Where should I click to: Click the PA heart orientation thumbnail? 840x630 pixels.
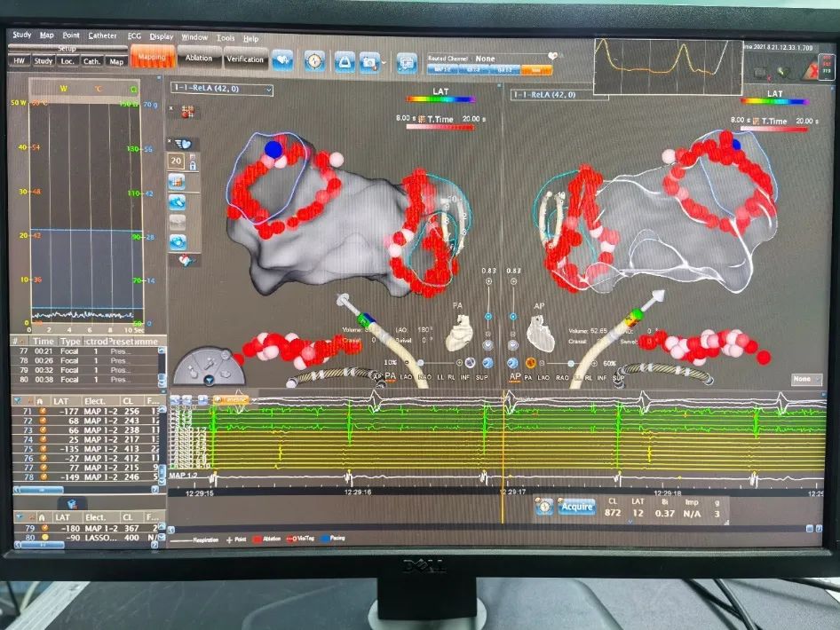pyautogui.click(x=460, y=333)
